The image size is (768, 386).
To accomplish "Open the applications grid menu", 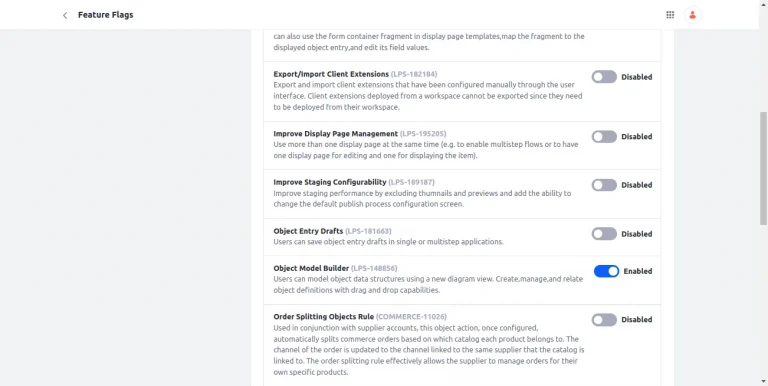I will coord(670,15).
